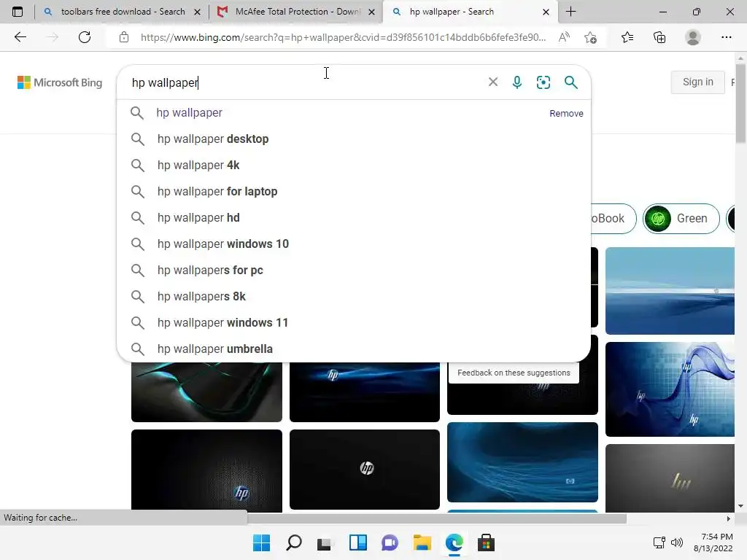Open blue ocean horizon wallpaper thumbnail
747x560 pixels.
pos(670,290)
